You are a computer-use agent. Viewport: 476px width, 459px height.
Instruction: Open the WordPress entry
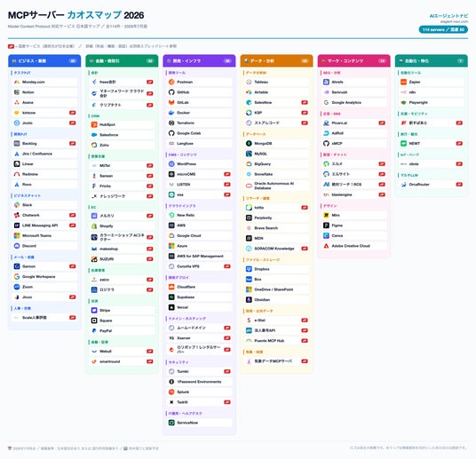[200, 164]
